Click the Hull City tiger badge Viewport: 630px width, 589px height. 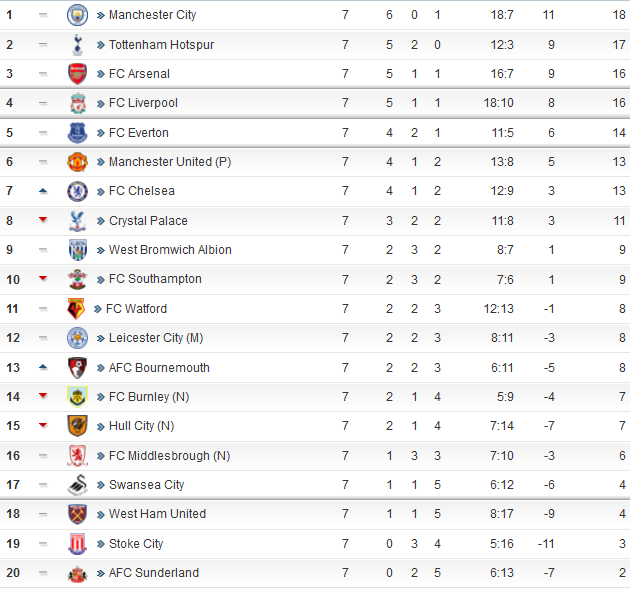click(77, 426)
